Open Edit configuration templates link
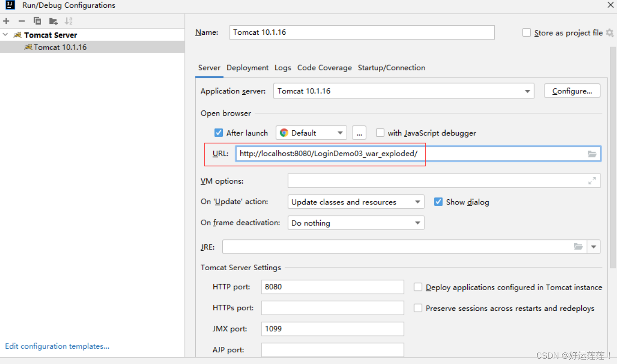 tap(57, 346)
